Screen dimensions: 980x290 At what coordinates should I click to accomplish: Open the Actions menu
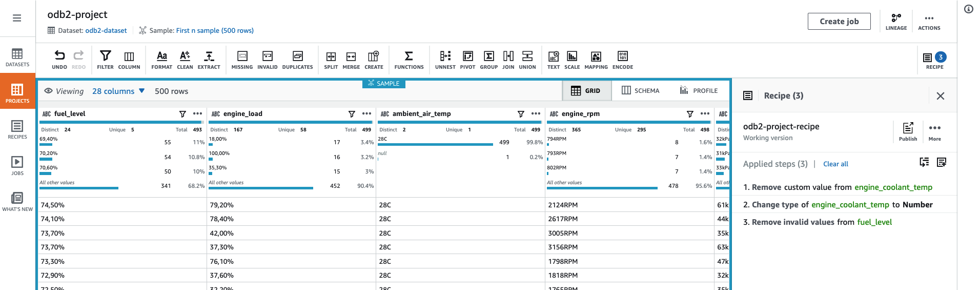tap(929, 22)
